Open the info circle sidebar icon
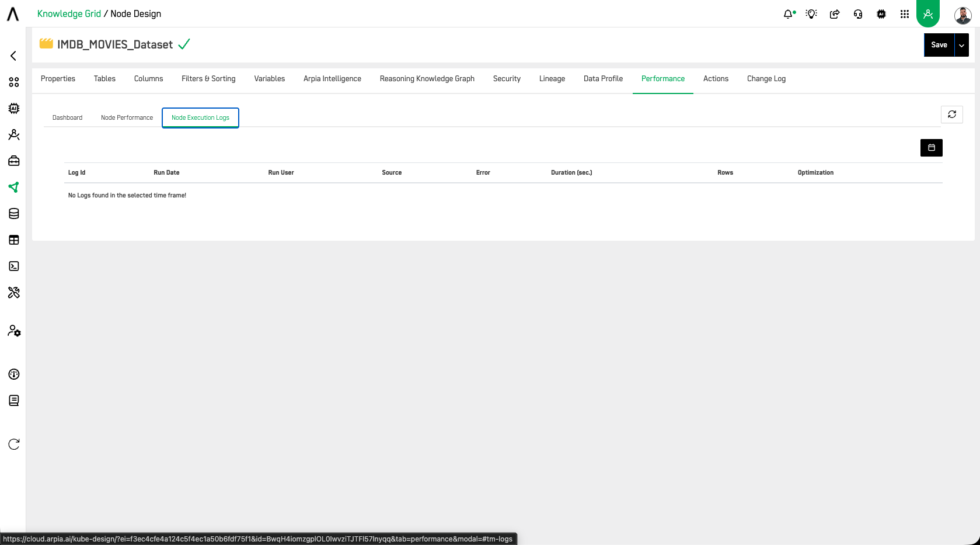This screenshot has width=980, height=545. click(14, 374)
